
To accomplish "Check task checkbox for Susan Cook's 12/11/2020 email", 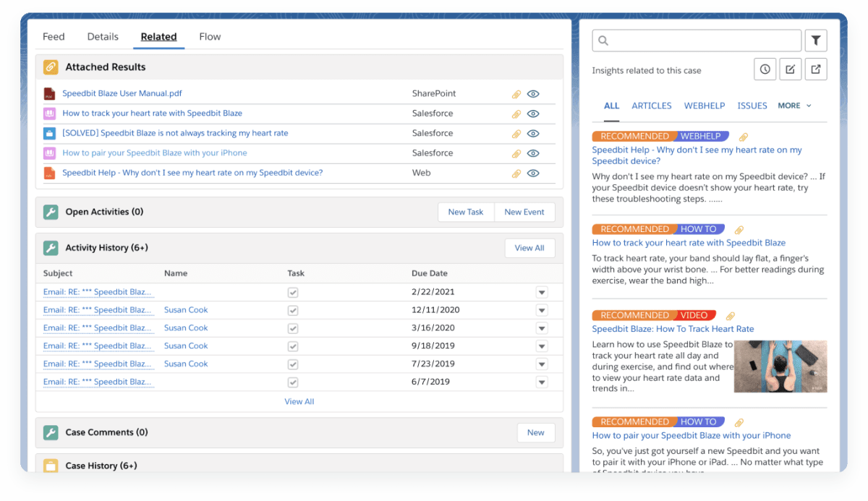I will [293, 309].
